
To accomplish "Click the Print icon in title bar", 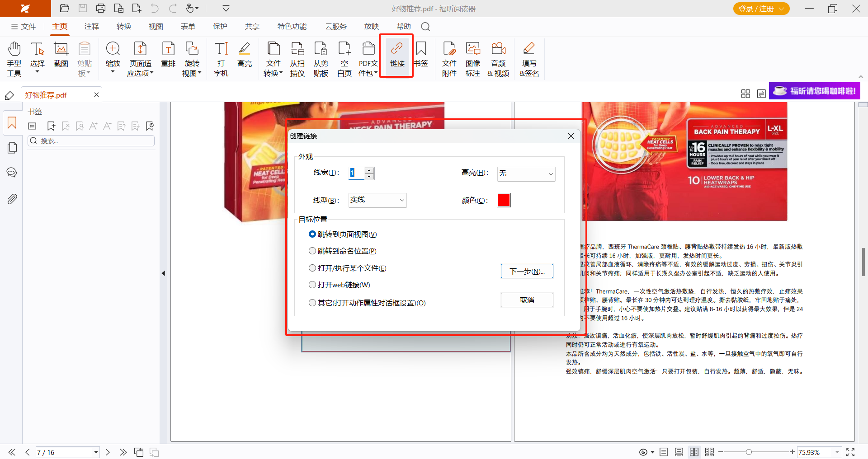I will pyautogui.click(x=101, y=8).
